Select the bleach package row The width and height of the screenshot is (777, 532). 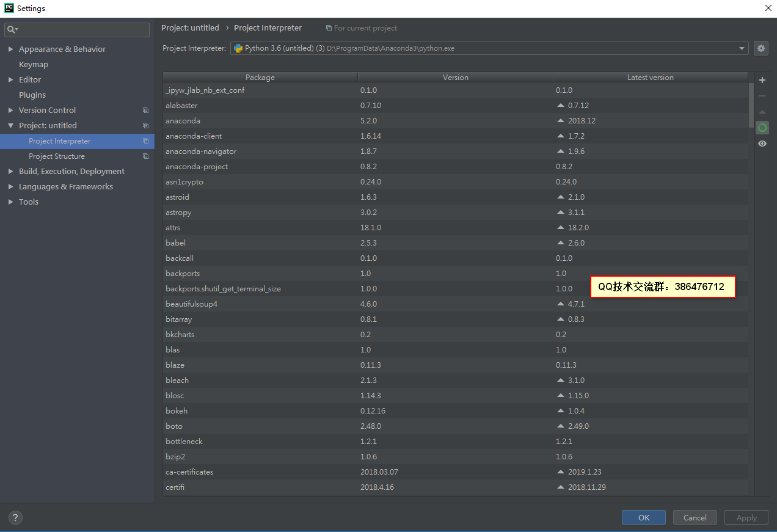pos(456,380)
